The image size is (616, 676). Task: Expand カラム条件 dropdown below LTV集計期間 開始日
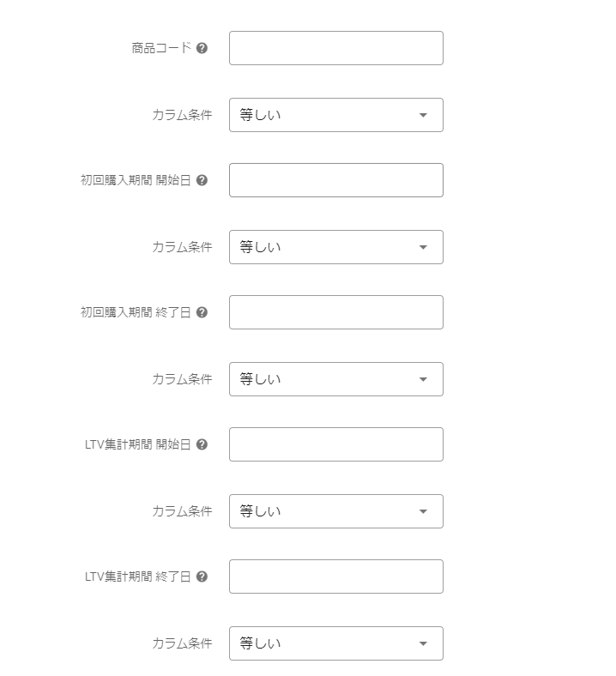[x=335, y=511]
